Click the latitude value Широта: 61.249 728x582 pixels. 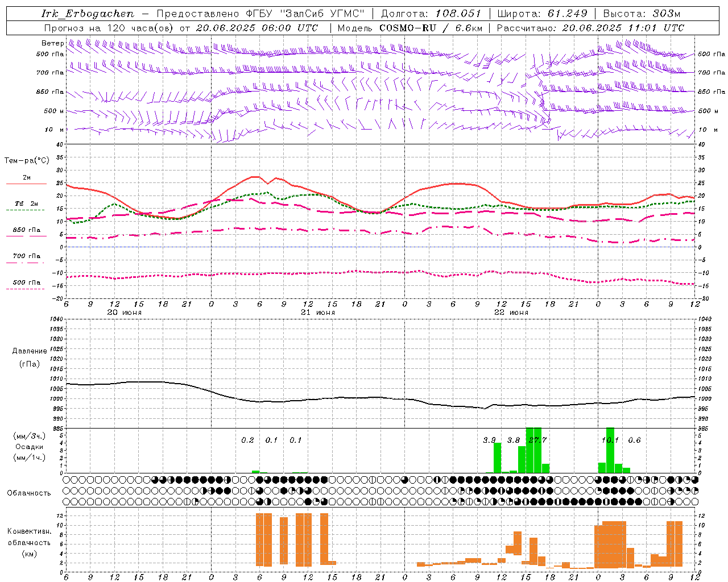[542, 14]
